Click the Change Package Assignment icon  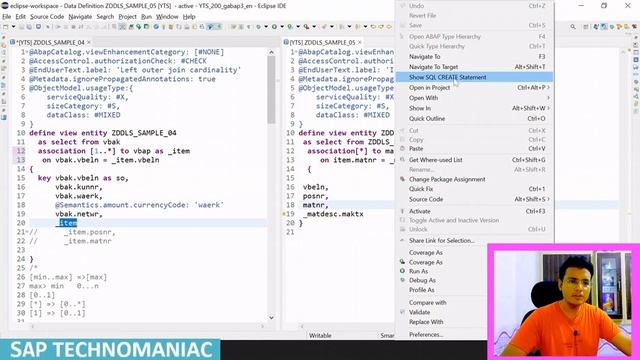pos(402,179)
